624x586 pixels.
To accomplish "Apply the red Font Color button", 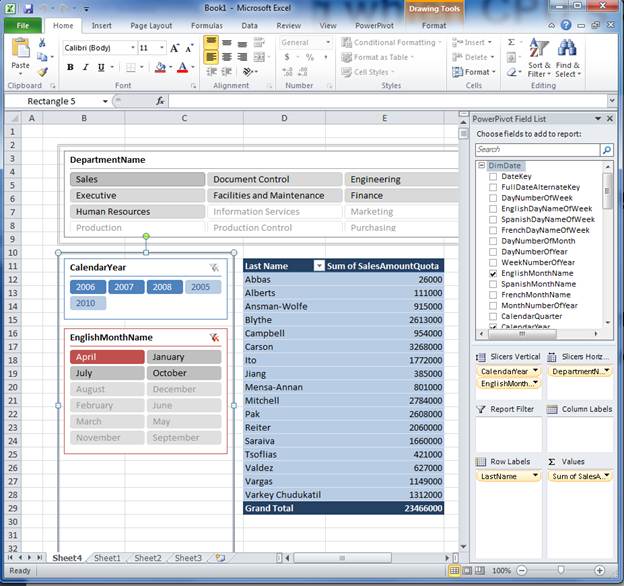I will [x=182, y=67].
